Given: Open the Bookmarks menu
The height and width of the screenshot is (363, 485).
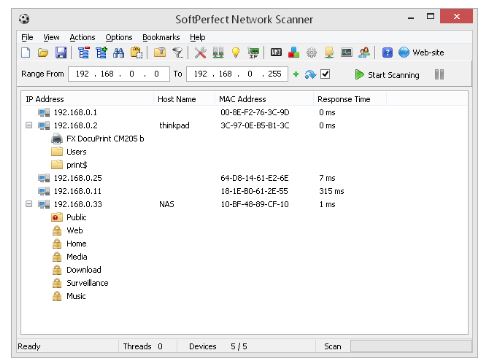Looking at the screenshot, I should pyautogui.click(x=161, y=37).
